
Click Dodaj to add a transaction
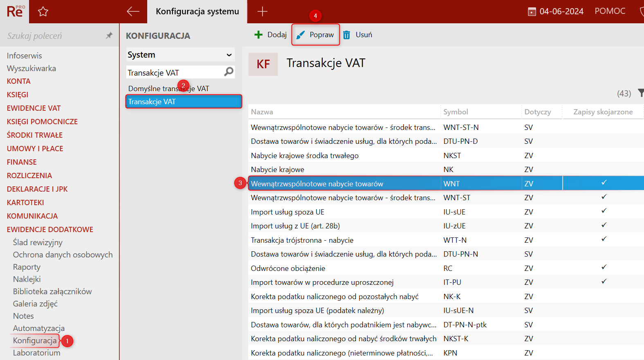[x=270, y=35]
